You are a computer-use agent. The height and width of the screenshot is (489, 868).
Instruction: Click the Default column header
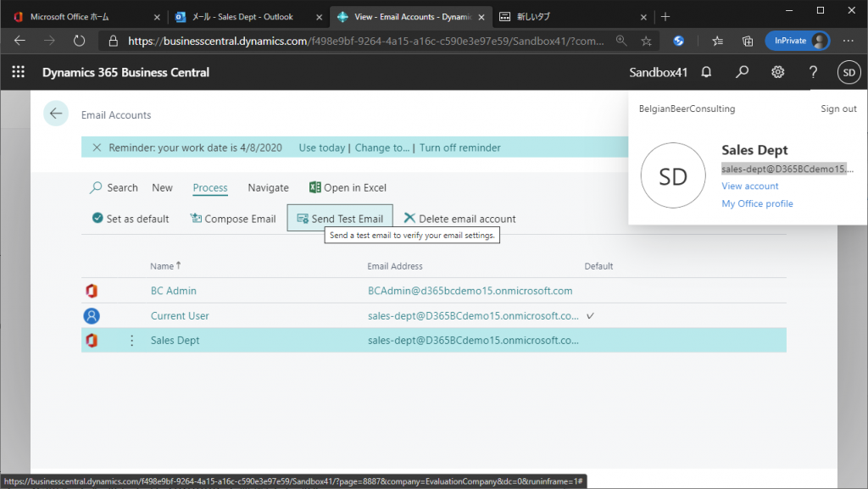(598, 266)
